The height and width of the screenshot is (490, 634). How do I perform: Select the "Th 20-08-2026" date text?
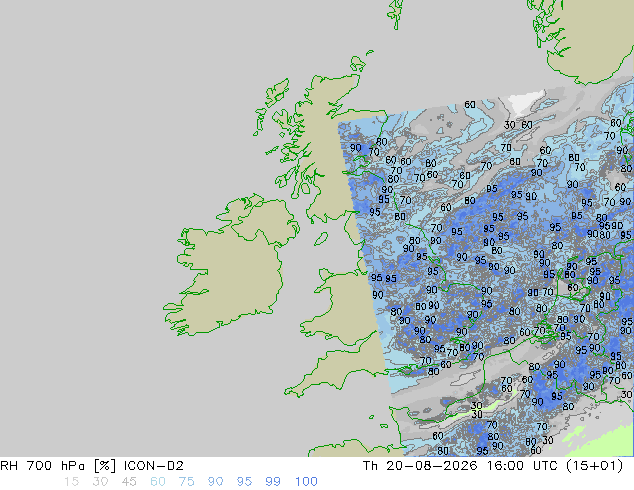(421, 466)
